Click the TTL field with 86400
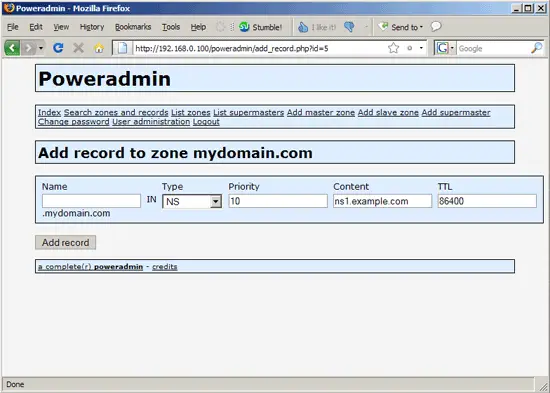The height and width of the screenshot is (393, 550). [487, 201]
